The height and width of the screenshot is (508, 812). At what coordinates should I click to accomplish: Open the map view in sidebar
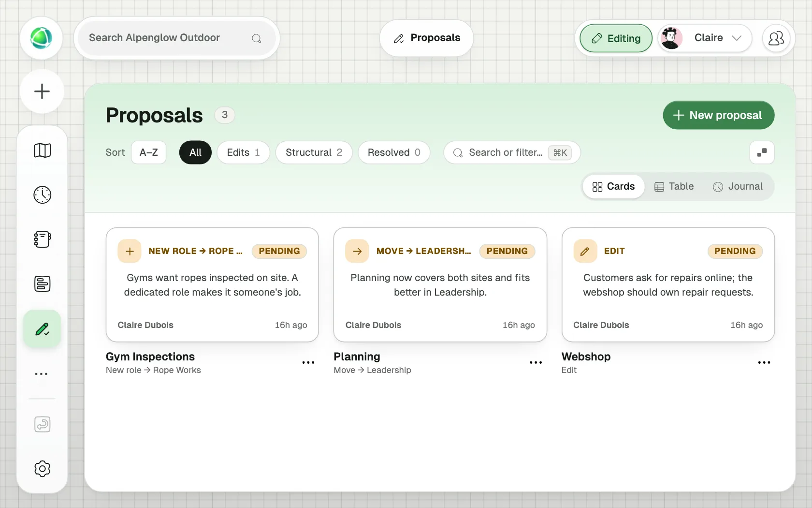coord(43,150)
